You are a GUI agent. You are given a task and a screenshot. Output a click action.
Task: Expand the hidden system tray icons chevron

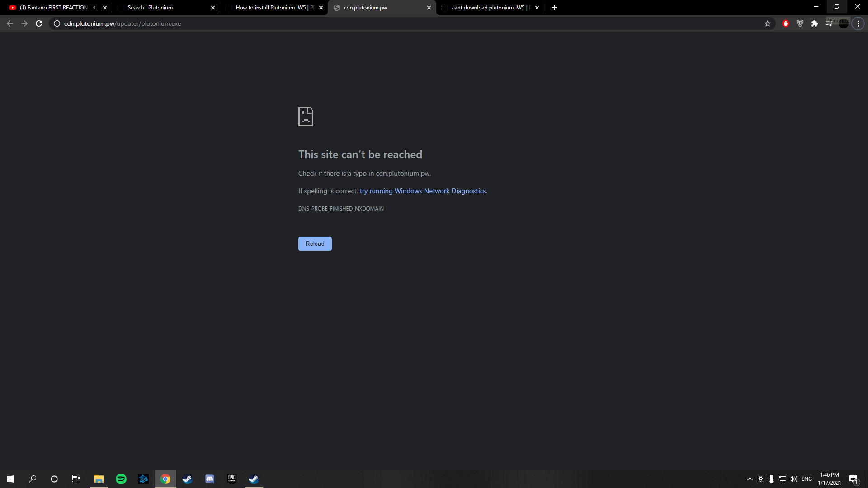[x=750, y=479]
